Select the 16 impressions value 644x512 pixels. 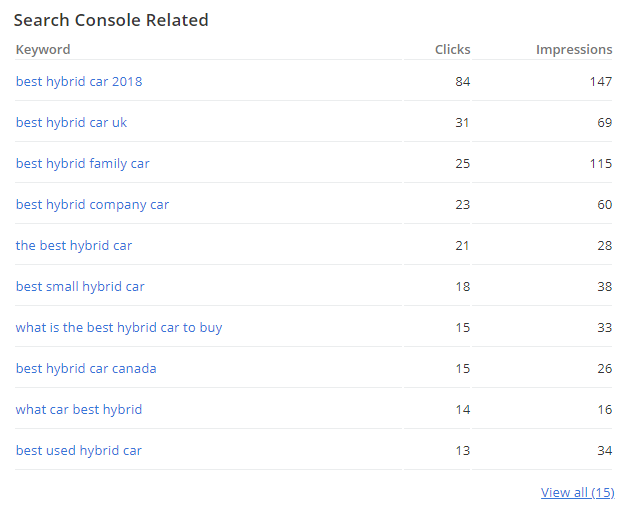pyautogui.click(x=604, y=409)
